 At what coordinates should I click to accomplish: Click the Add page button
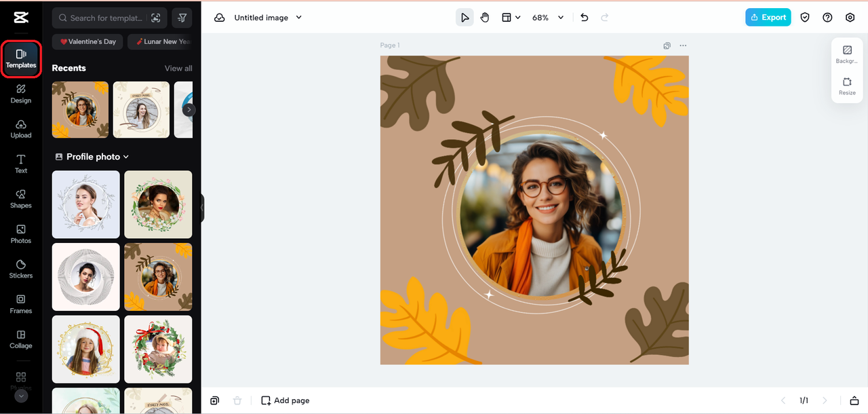(285, 400)
